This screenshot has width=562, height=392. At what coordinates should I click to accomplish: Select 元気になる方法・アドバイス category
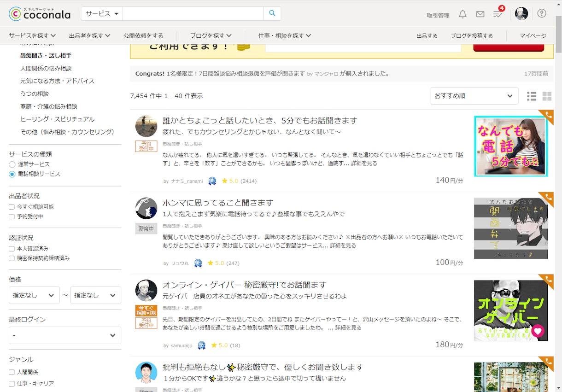click(x=58, y=81)
